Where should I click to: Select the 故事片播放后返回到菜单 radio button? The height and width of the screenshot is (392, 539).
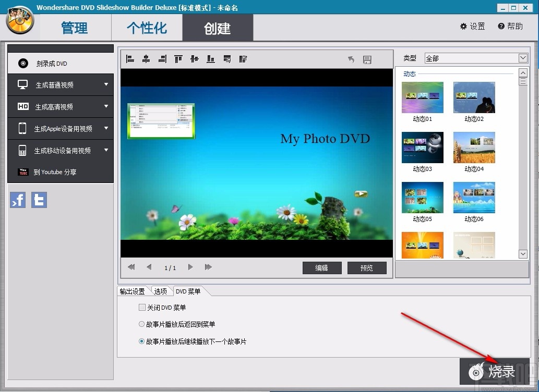click(x=141, y=324)
